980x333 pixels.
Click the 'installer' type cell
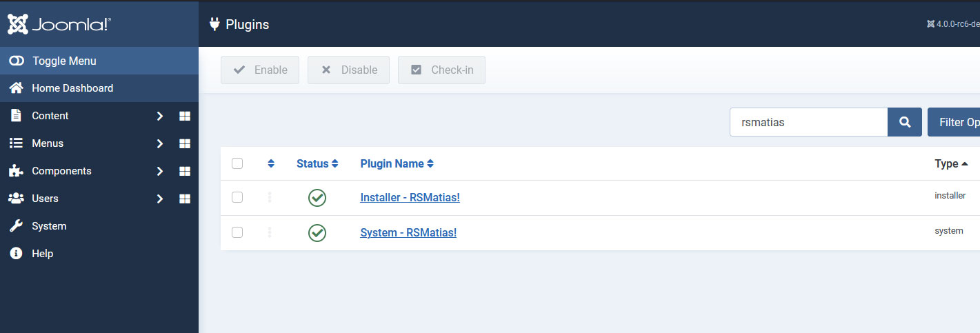(950, 195)
